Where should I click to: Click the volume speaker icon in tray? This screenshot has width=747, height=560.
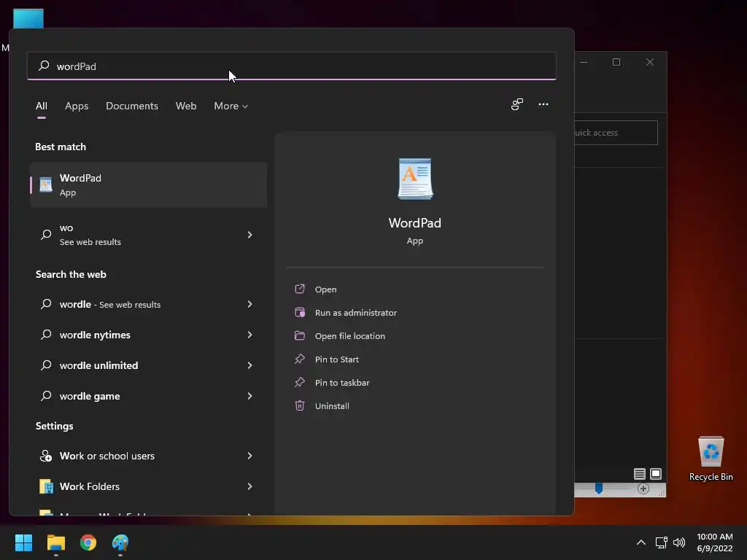click(x=679, y=542)
